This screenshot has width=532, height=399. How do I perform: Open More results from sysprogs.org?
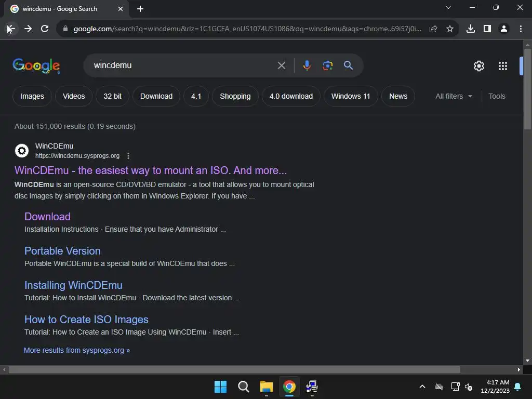pos(77,350)
